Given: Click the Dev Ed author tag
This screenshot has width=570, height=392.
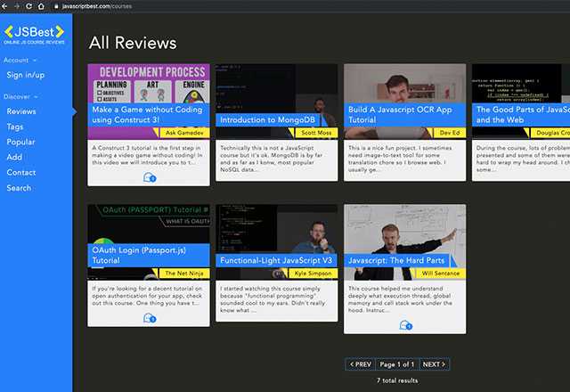Looking at the screenshot, I should click(449, 133).
